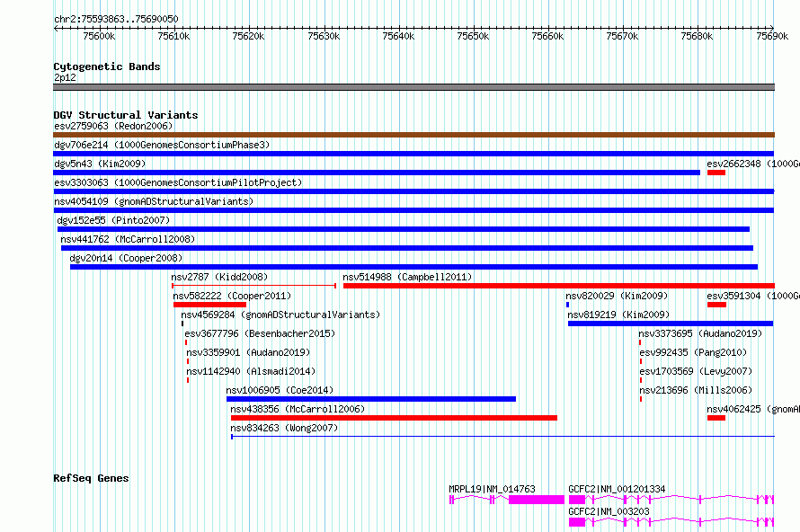The image size is (800, 532).
Task: Open the esv992435 (Pang2010) variant label
Action: coord(693,352)
